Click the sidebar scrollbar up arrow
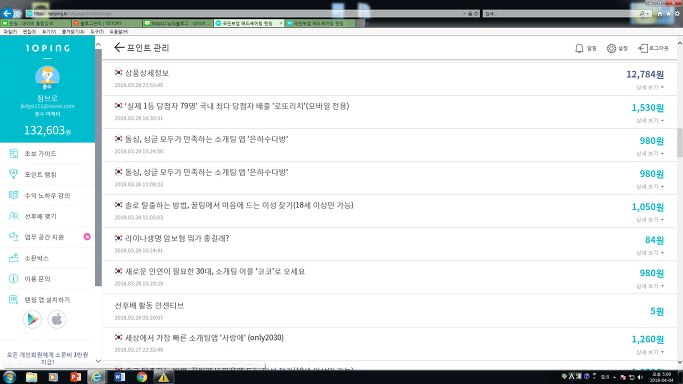Image resolution: width=683 pixels, height=384 pixels. point(98,44)
